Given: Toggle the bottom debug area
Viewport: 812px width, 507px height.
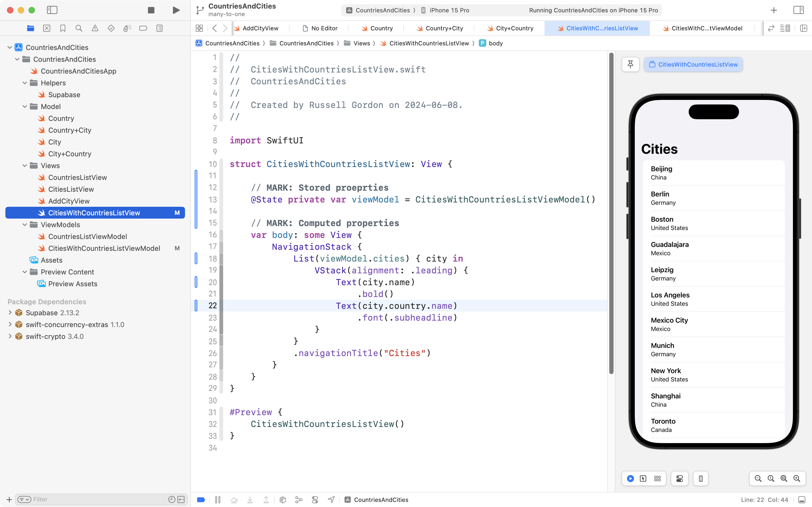Looking at the screenshot, I should (802, 500).
